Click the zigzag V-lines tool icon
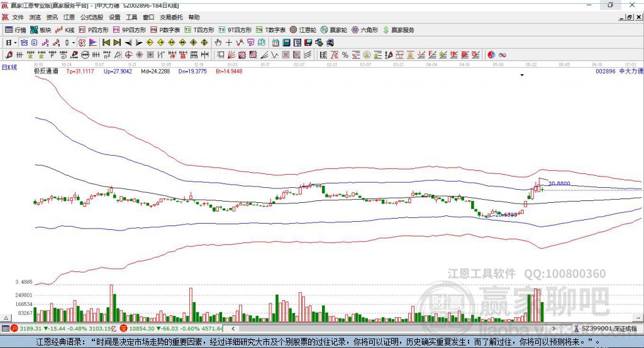Screen dimensions: 644x348 (275, 55)
